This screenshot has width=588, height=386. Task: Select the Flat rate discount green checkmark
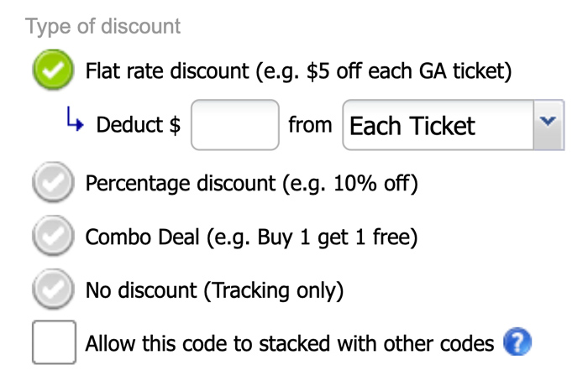pyautogui.click(x=55, y=70)
